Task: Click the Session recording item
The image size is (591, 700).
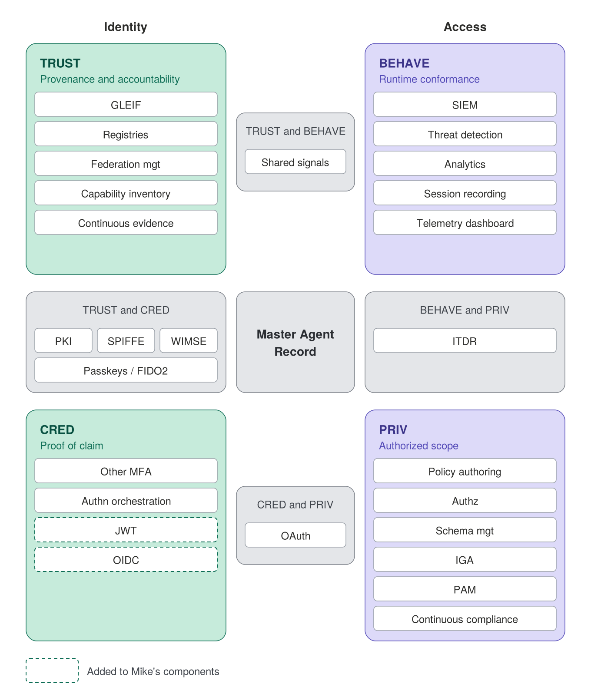Action: [465, 193]
